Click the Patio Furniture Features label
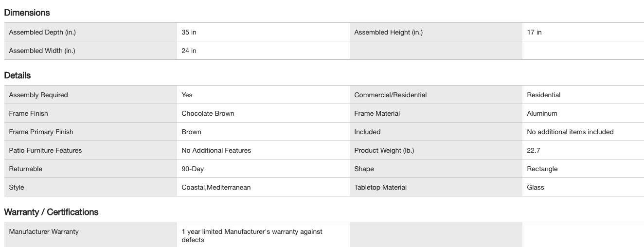Viewport: 644px width, 247px height. [x=45, y=150]
